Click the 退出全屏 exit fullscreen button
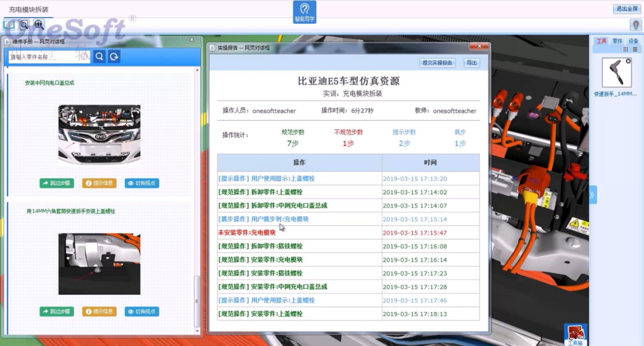 [627, 9]
